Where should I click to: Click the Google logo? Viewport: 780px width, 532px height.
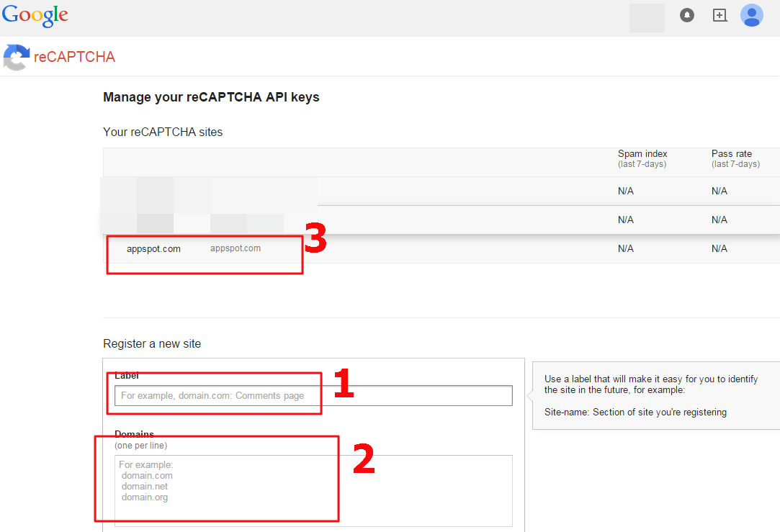[35, 15]
